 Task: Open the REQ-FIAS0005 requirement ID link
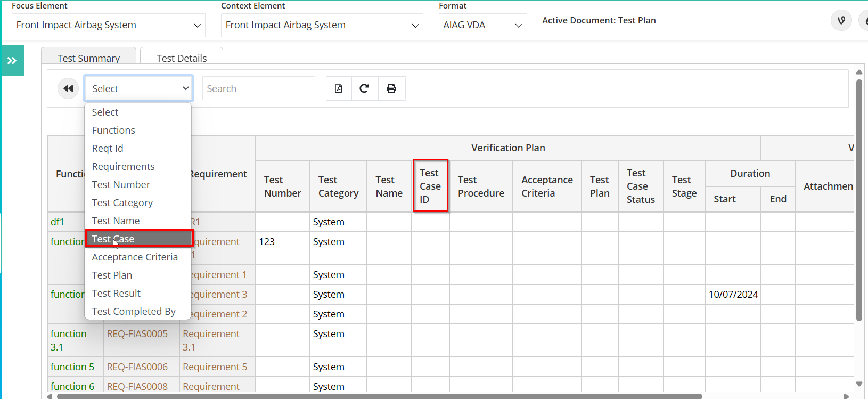[137, 334]
